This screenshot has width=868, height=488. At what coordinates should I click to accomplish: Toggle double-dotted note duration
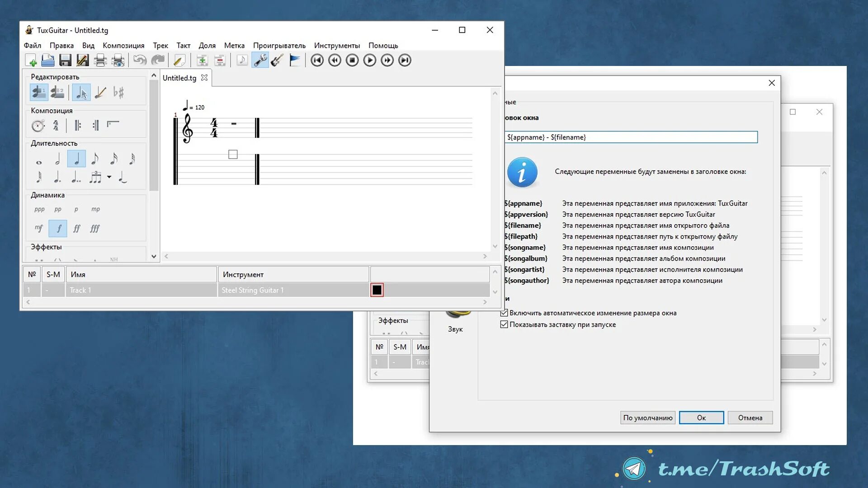pos(76,178)
